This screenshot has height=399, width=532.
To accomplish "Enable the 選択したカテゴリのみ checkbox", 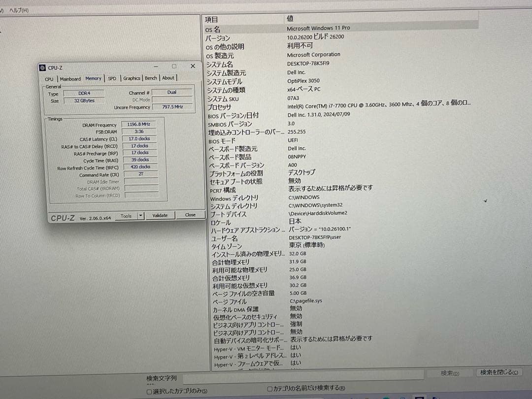I will tap(149, 390).
